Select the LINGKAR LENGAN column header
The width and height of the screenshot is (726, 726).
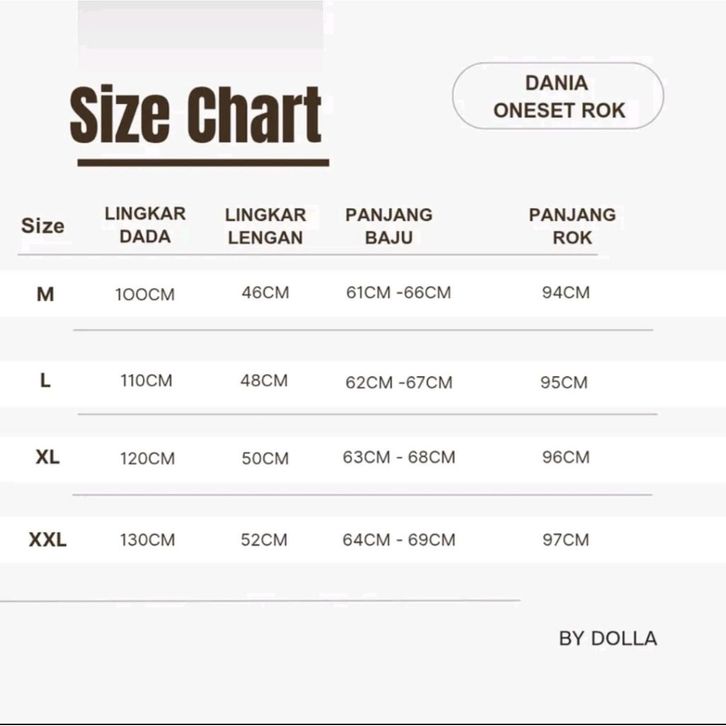pos(265,226)
